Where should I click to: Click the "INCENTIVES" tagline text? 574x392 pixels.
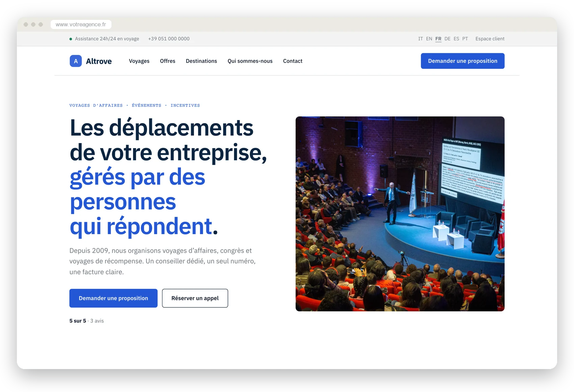coord(185,106)
